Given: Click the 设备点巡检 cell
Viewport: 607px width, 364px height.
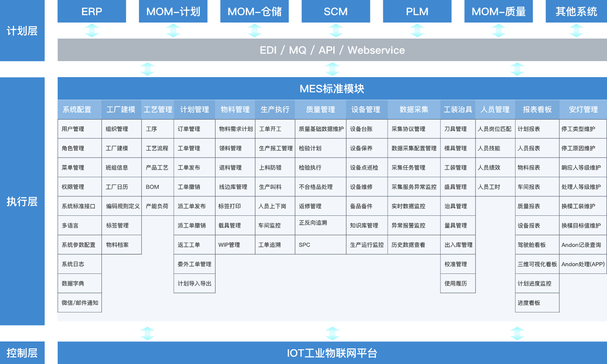Looking at the screenshot, I should (x=367, y=168).
